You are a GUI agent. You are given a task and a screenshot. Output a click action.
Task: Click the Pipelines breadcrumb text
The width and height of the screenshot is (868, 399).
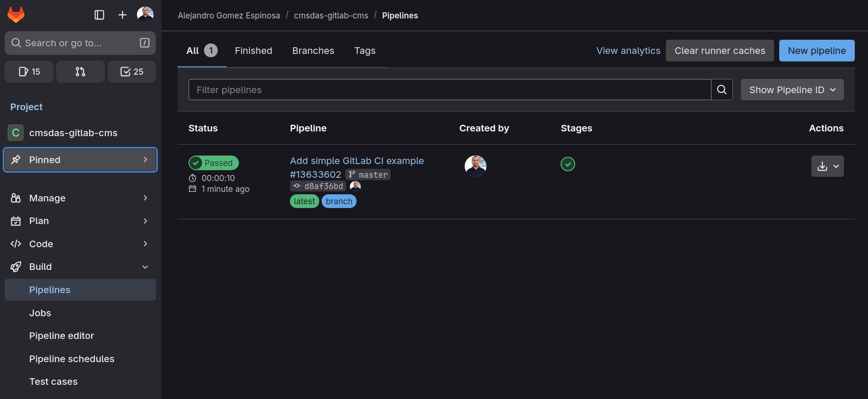[x=400, y=16]
